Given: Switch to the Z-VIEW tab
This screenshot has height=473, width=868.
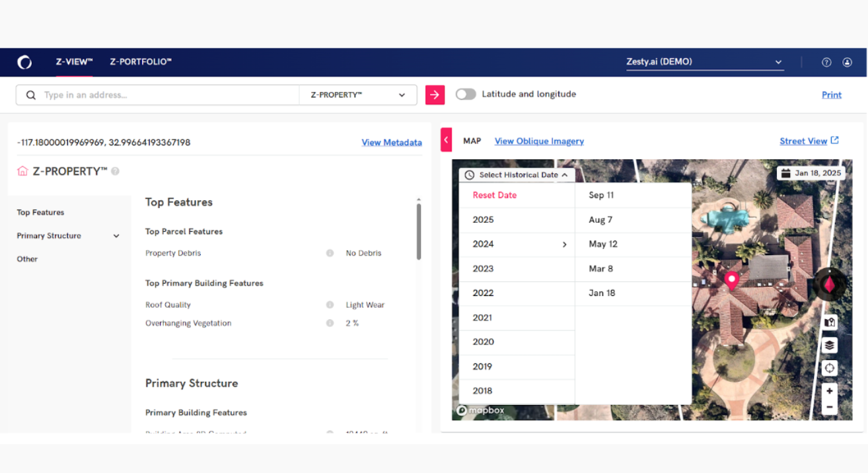Looking at the screenshot, I should 74,61.
